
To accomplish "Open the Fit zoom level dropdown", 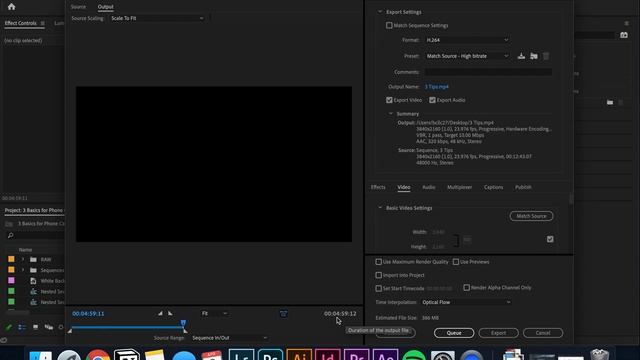I will (x=214, y=313).
